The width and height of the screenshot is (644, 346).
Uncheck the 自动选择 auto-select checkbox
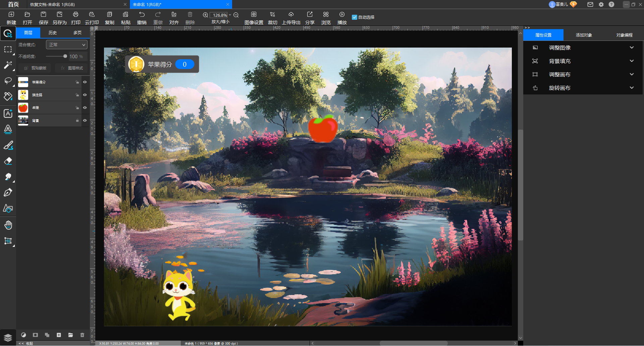(354, 17)
